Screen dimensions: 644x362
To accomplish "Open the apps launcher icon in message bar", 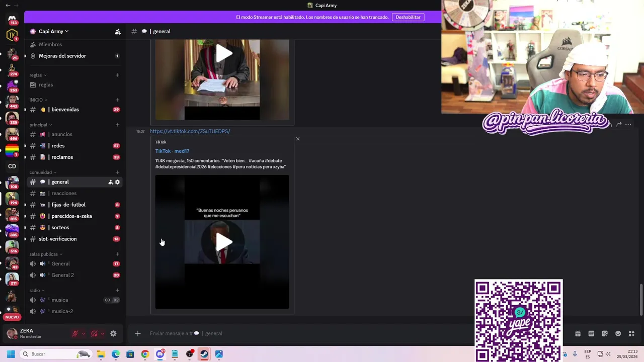I will [x=632, y=333].
